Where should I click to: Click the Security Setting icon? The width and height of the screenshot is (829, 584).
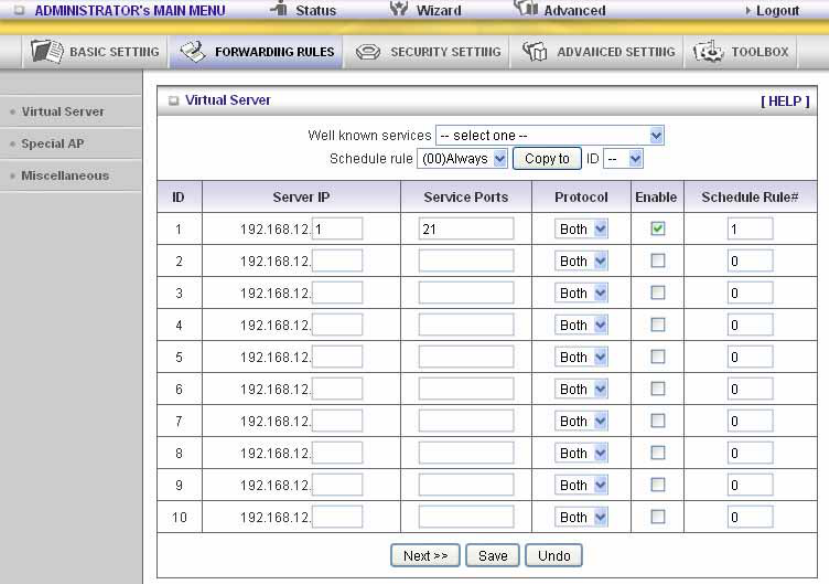pyautogui.click(x=368, y=52)
